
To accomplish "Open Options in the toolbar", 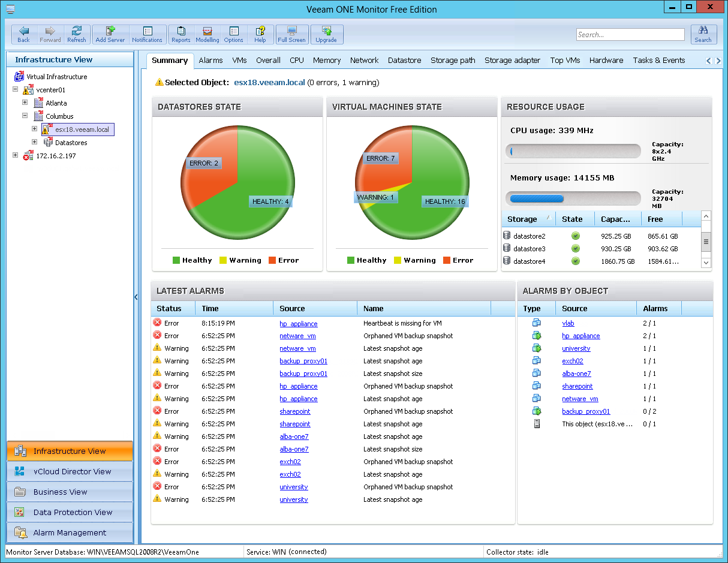I will 234,34.
